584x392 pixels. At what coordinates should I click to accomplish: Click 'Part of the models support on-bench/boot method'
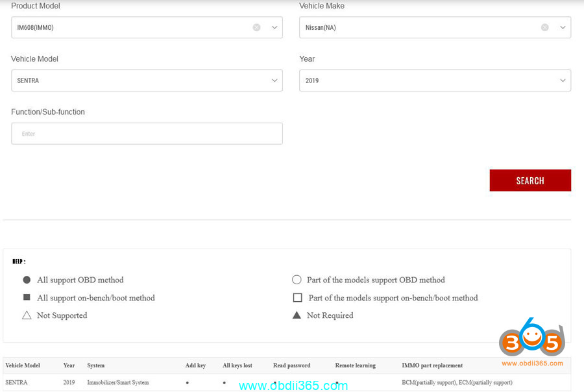click(393, 298)
